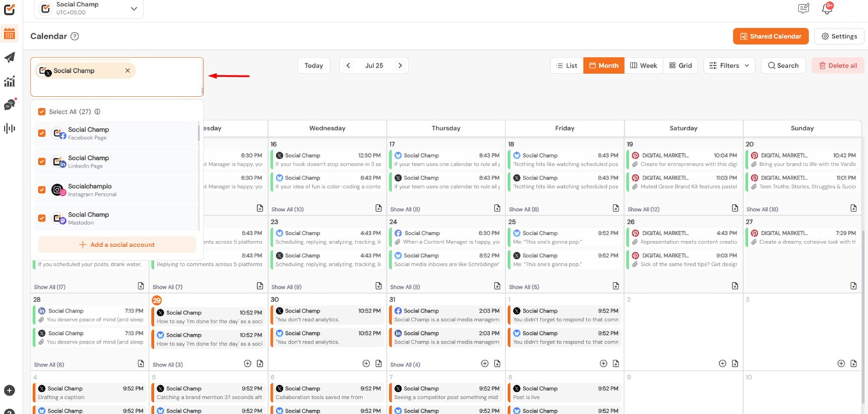The image size is (868, 414).
Task: Toggle the Select All (27) checkbox
Action: (x=42, y=112)
